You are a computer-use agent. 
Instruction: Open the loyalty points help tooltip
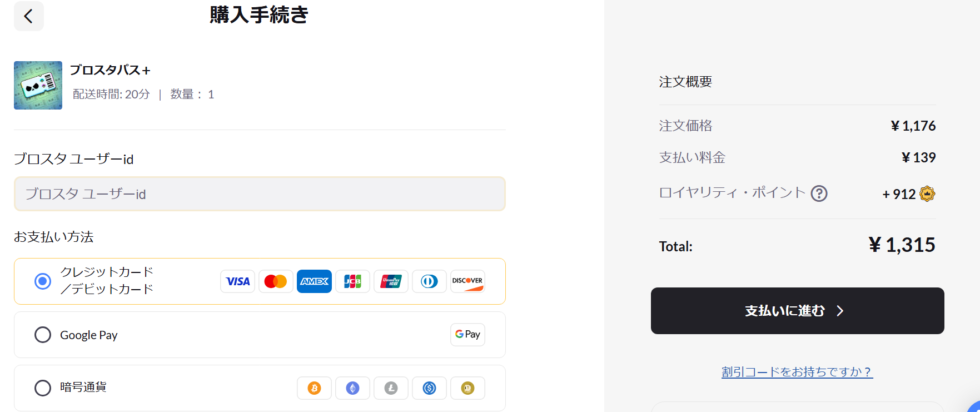[x=819, y=193]
